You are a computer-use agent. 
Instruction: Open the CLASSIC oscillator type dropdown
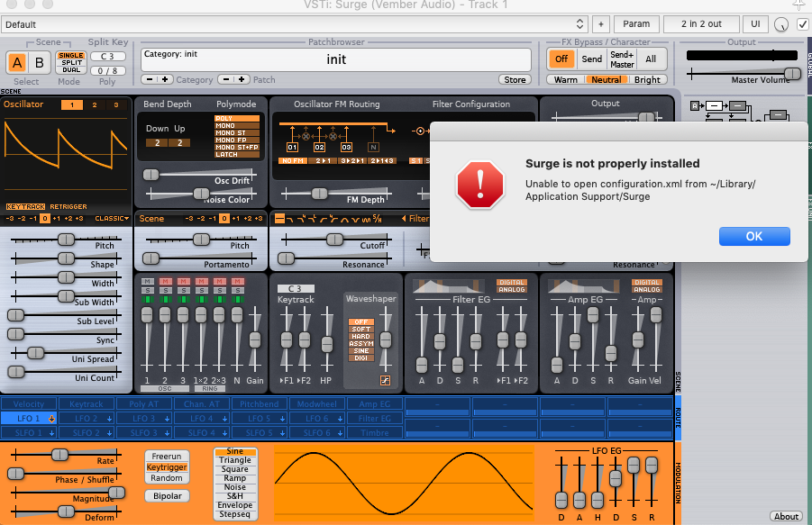pyautogui.click(x=112, y=219)
